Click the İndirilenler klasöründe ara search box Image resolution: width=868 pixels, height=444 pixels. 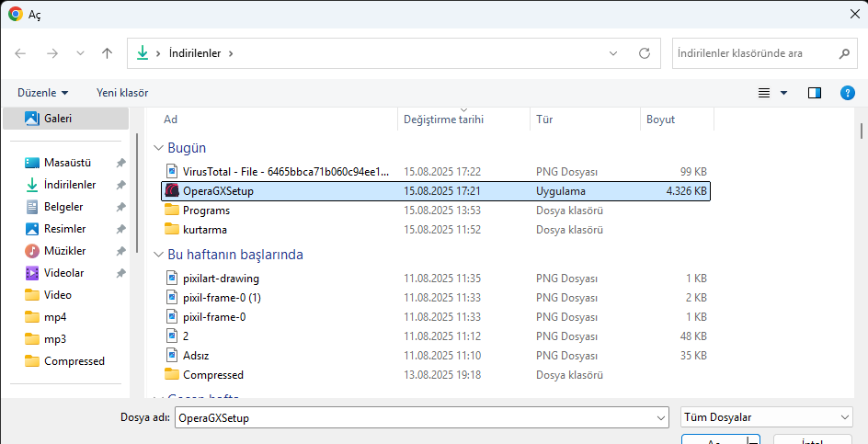(x=754, y=53)
